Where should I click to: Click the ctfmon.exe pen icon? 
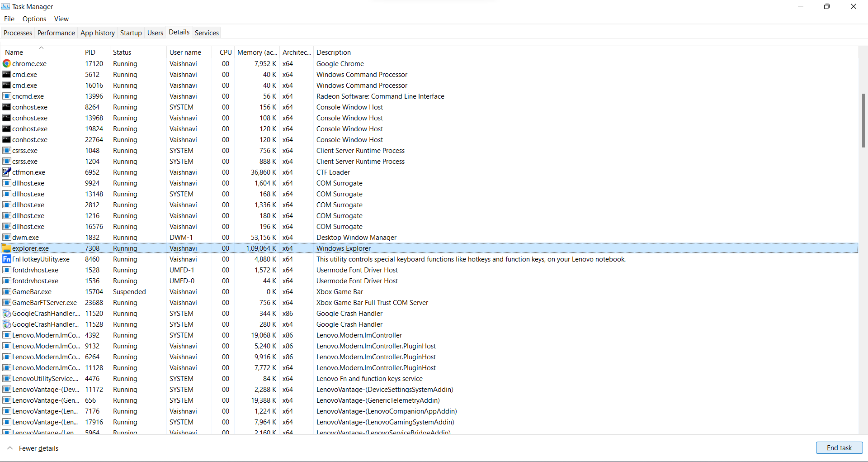[6, 172]
